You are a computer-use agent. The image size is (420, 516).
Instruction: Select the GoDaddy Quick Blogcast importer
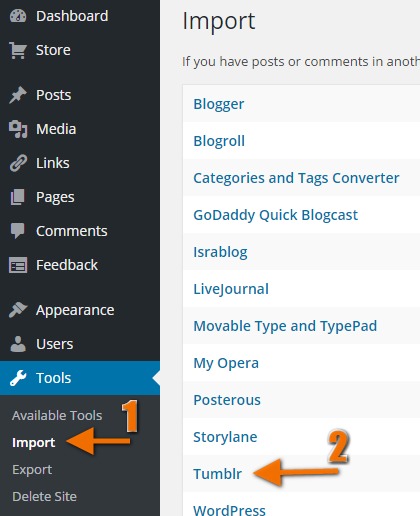tap(276, 215)
